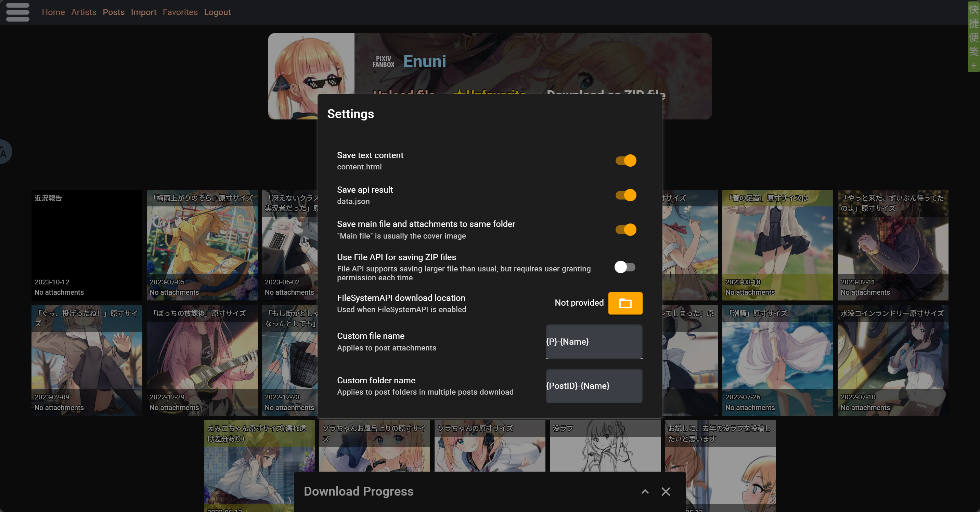Click the folder icon for download location
Viewport: 980px width, 512px height.
click(625, 303)
